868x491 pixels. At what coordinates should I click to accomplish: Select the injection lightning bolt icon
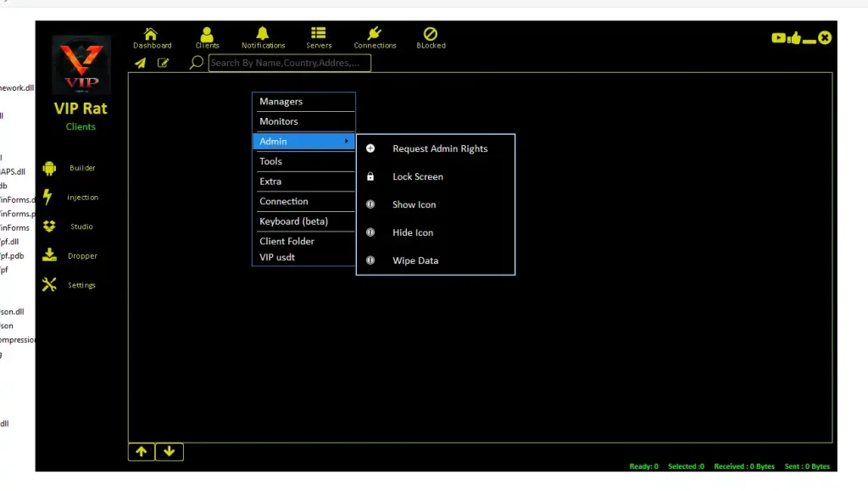[48, 197]
